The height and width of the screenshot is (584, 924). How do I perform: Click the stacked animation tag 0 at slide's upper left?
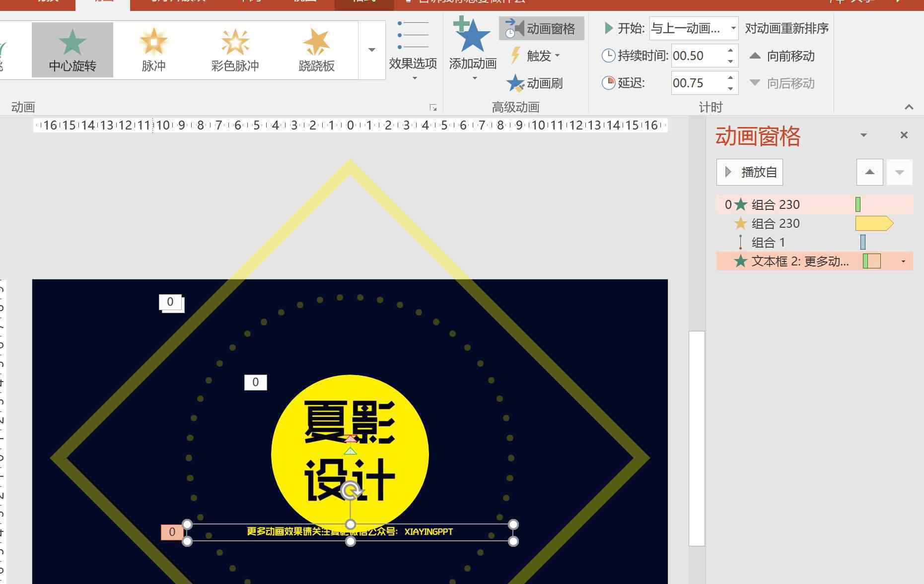[171, 302]
